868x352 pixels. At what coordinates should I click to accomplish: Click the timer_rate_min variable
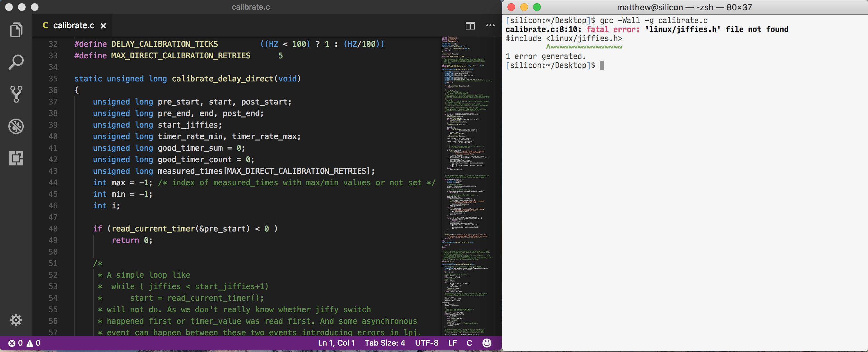(x=190, y=137)
